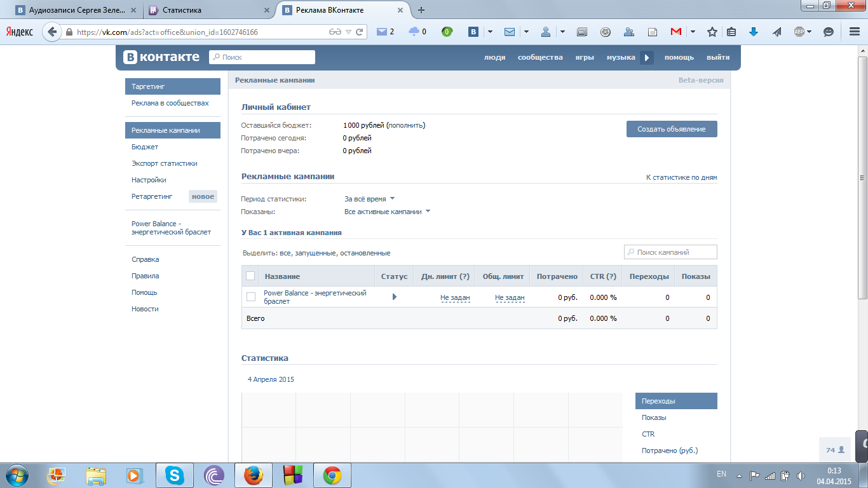
Task: Open the dropdown next to envelope toolbar icon
Action: (526, 32)
